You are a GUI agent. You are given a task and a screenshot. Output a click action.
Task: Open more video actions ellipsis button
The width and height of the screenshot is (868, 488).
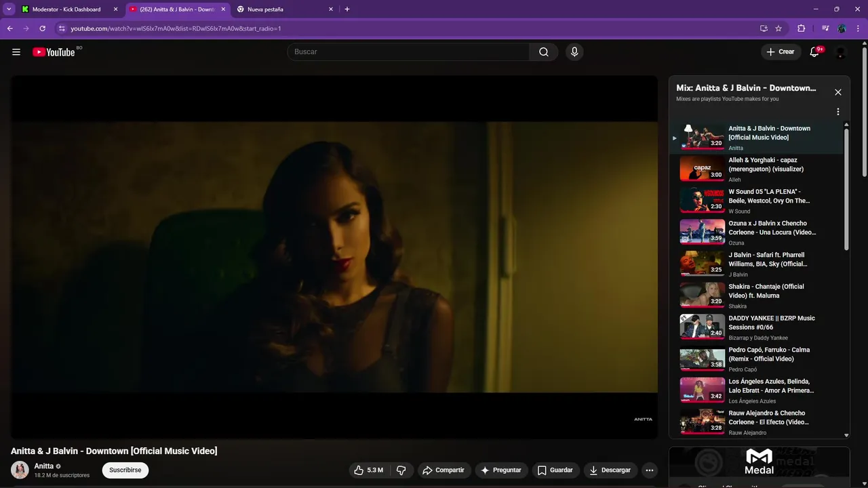[x=650, y=470]
